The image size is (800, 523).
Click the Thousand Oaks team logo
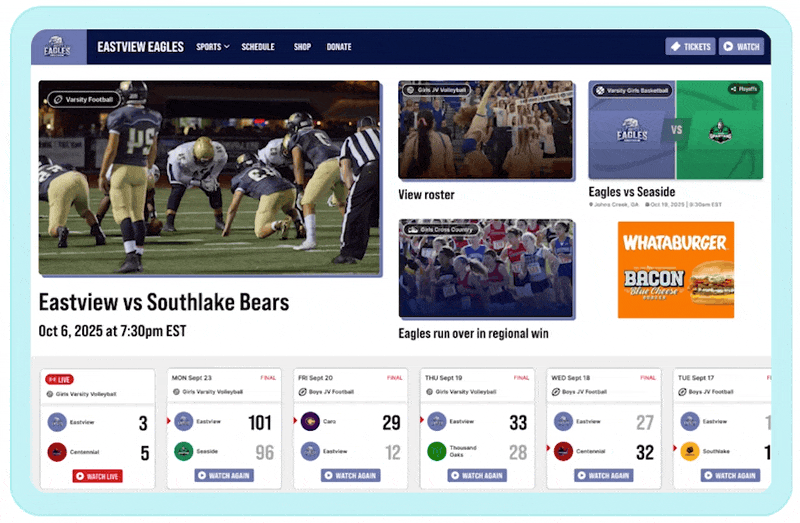click(437, 452)
